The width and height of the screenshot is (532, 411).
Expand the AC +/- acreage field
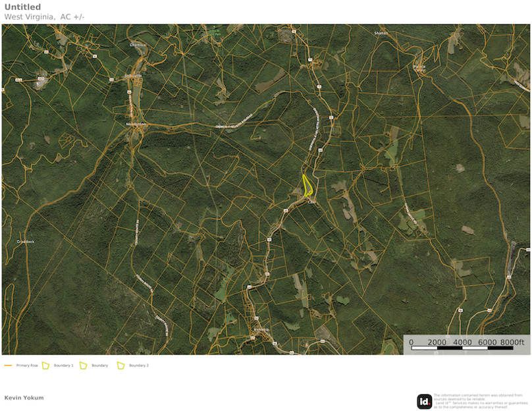coord(72,16)
